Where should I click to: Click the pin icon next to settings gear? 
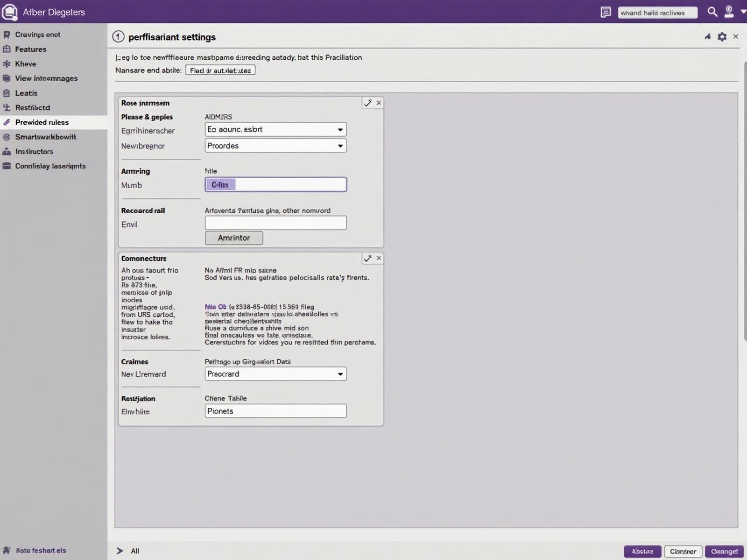(x=708, y=36)
